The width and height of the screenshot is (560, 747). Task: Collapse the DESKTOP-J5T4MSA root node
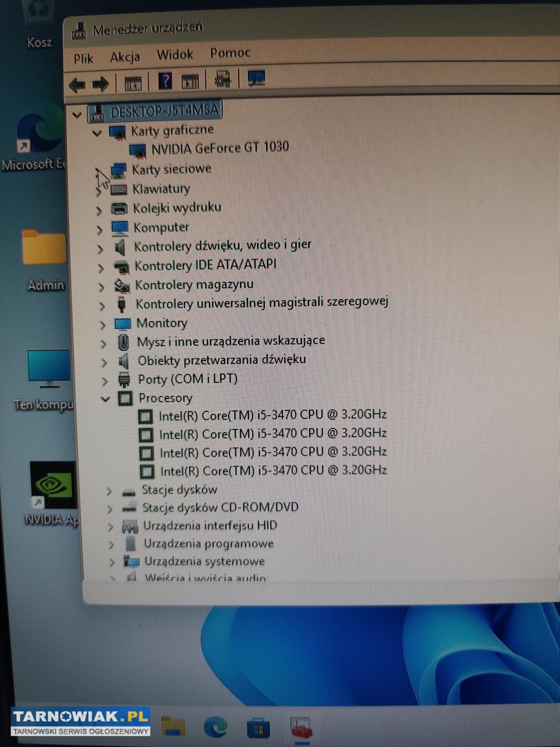coord(76,114)
